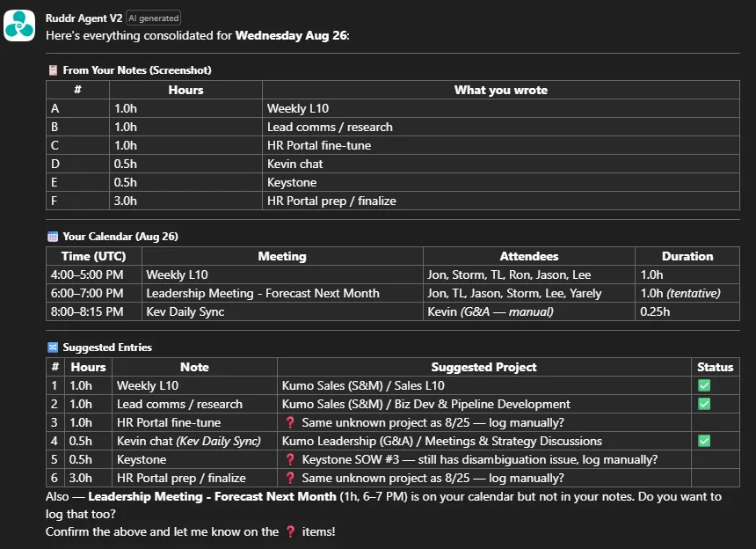Click 'HR Portal prep / finalize' in Suggested Entries
756x549 pixels.
click(194, 478)
